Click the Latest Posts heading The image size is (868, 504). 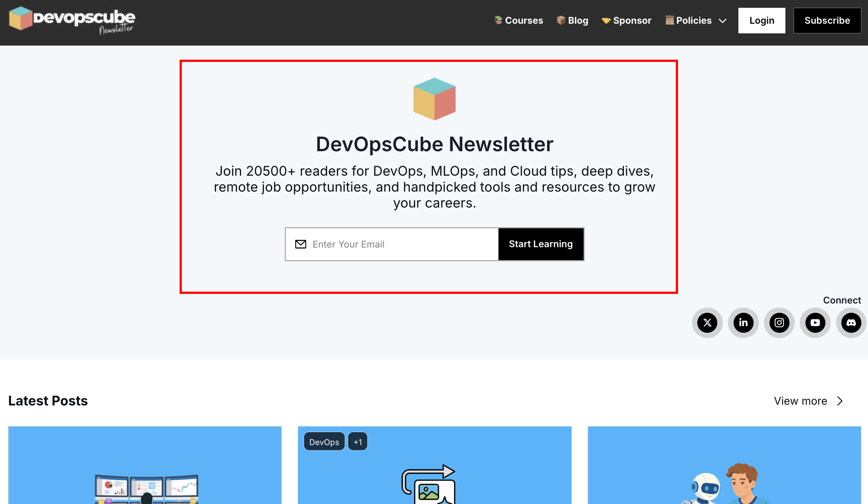pyautogui.click(x=48, y=401)
